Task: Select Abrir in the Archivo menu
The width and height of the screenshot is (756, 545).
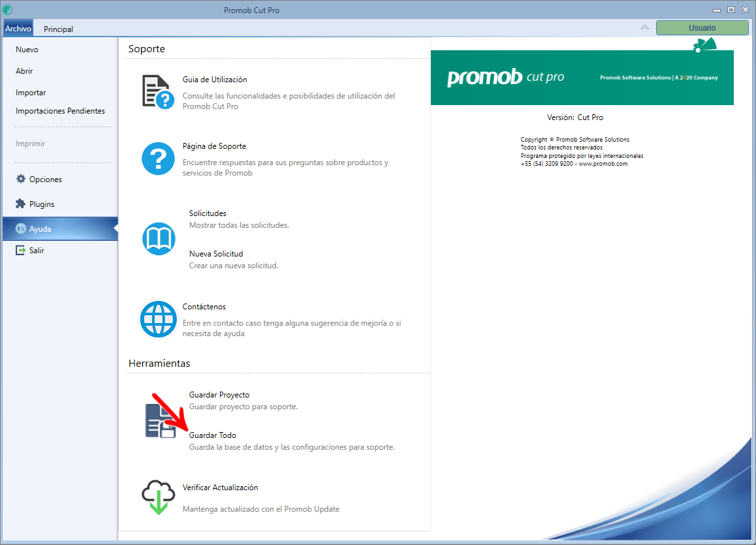Action: click(24, 71)
